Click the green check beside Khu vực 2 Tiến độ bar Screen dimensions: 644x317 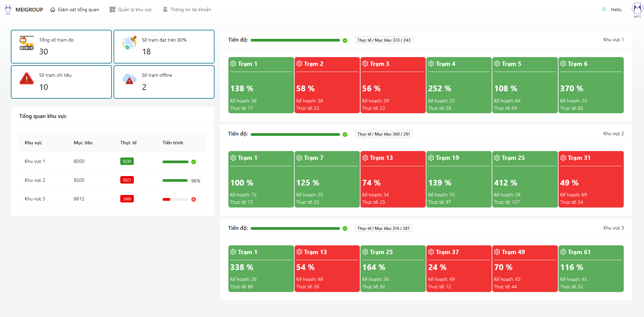[345, 135]
